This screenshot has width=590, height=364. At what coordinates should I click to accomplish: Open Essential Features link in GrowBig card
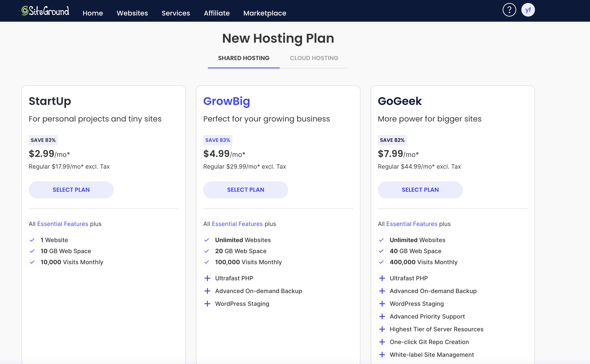coord(237,224)
